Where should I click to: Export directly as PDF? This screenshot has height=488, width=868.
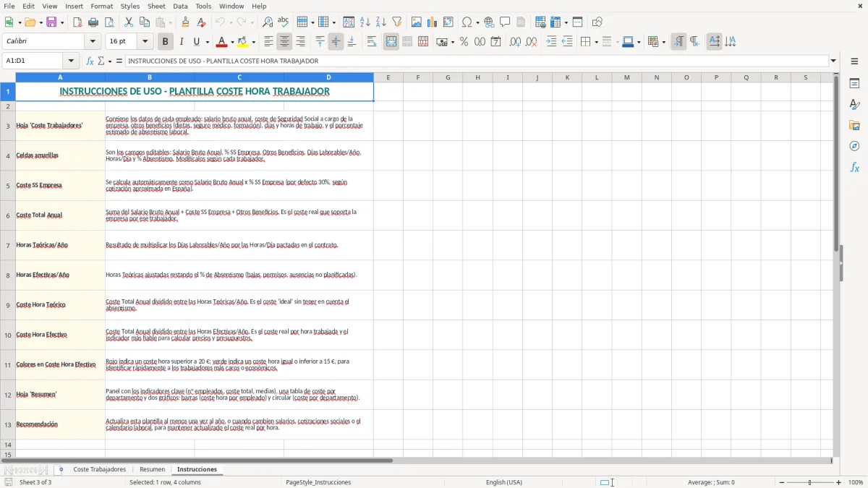click(77, 22)
